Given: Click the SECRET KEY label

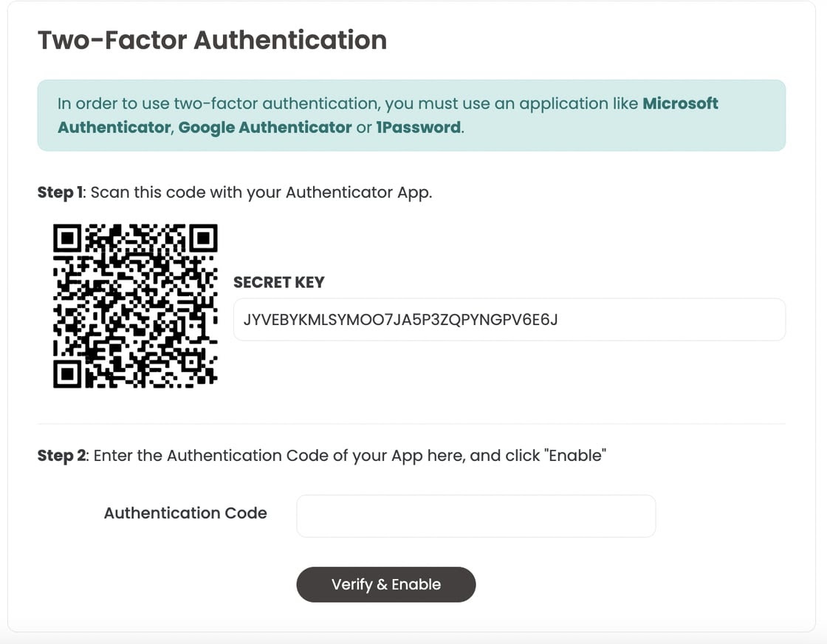Looking at the screenshot, I should (x=279, y=282).
